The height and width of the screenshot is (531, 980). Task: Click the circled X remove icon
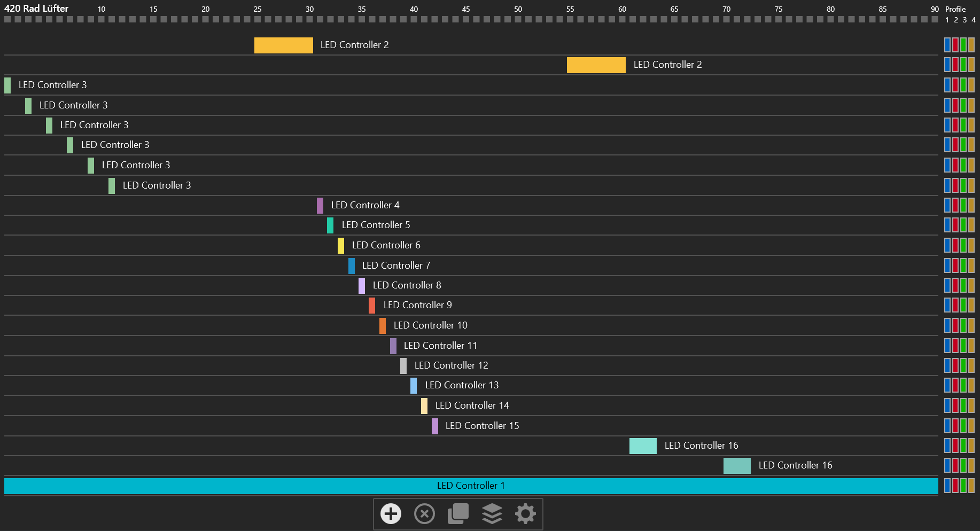pos(424,514)
